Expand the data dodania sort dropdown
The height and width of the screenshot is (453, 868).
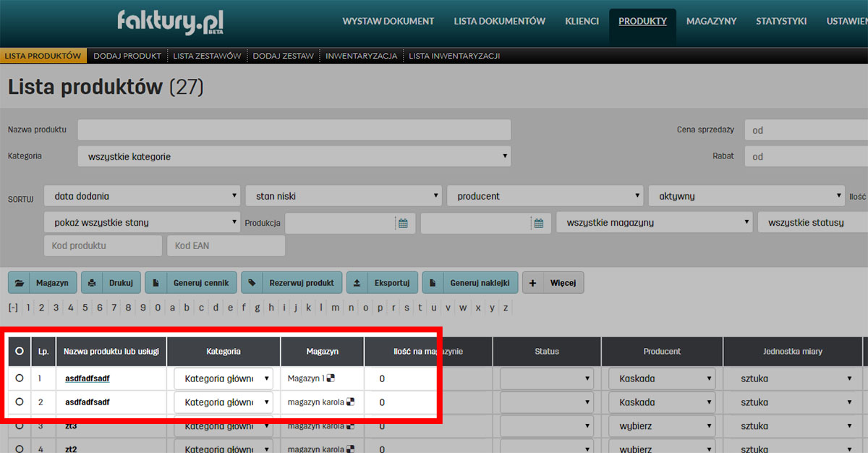[x=142, y=195]
